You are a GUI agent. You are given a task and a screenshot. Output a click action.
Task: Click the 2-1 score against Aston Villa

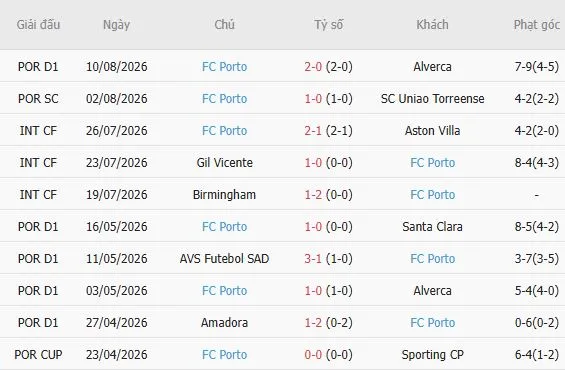(313, 131)
